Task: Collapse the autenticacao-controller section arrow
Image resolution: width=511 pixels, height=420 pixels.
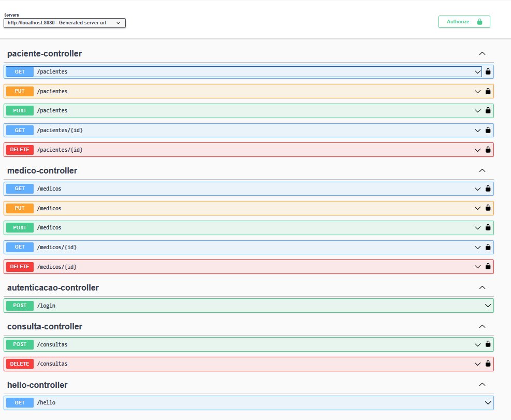Action: (x=483, y=287)
